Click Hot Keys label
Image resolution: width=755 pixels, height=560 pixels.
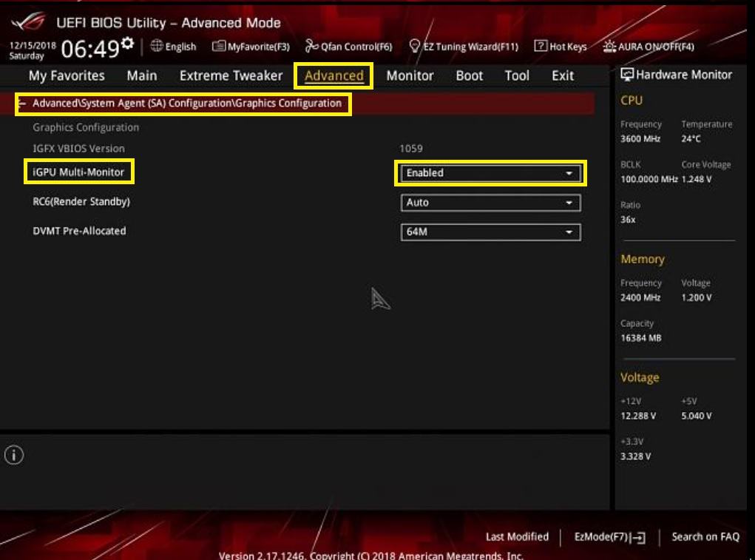[x=568, y=47]
